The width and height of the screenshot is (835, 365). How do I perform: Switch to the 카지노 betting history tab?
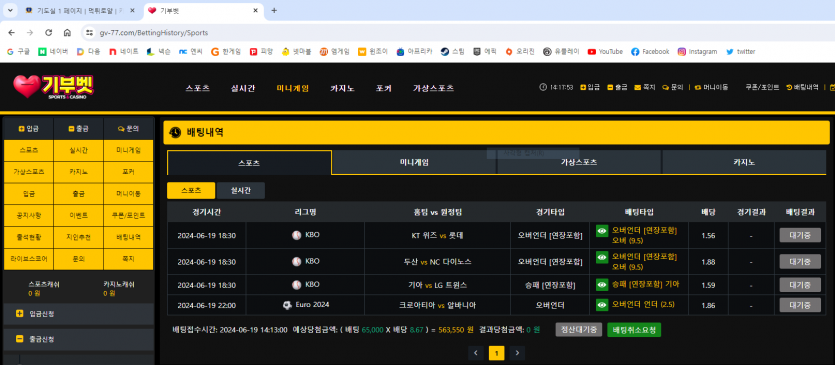[744, 163]
